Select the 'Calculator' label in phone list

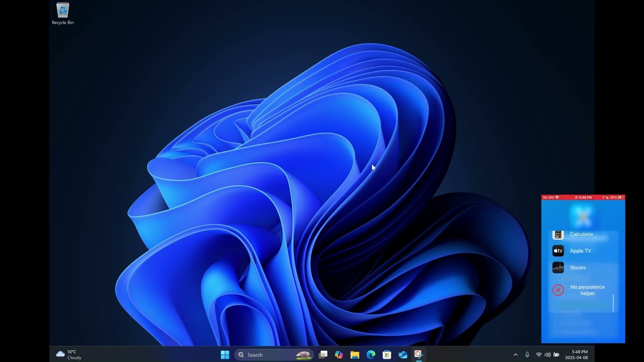pyautogui.click(x=582, y=234)
